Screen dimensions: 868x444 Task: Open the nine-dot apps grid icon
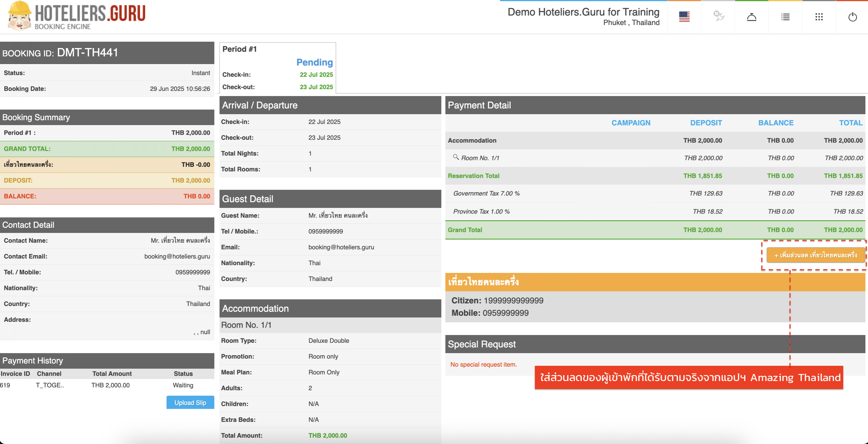819,17
